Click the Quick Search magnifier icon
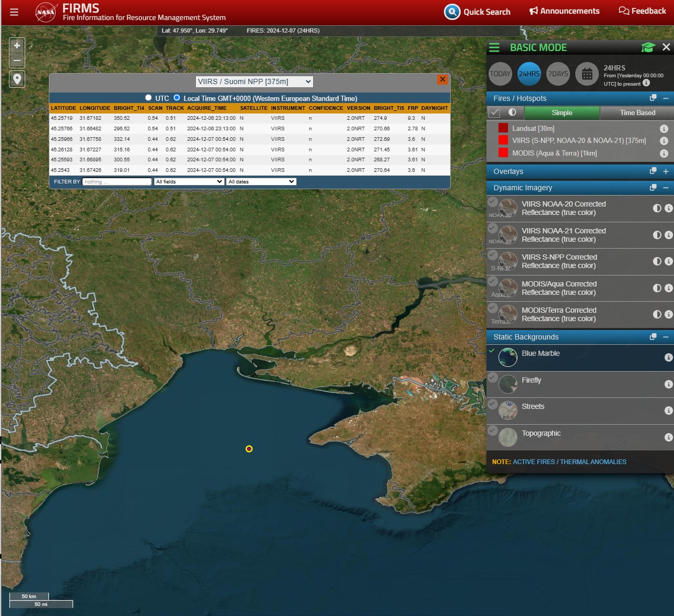Viewport: 674px width, 616px height. tap(452, 12)
